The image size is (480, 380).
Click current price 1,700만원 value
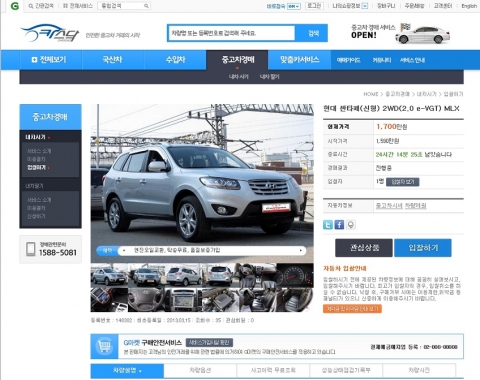coord(392,127)
